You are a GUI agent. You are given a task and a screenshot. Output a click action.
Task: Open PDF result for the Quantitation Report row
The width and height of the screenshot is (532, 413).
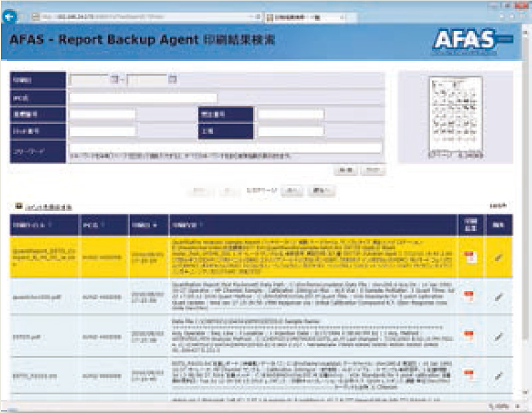(x=469, y=296)
